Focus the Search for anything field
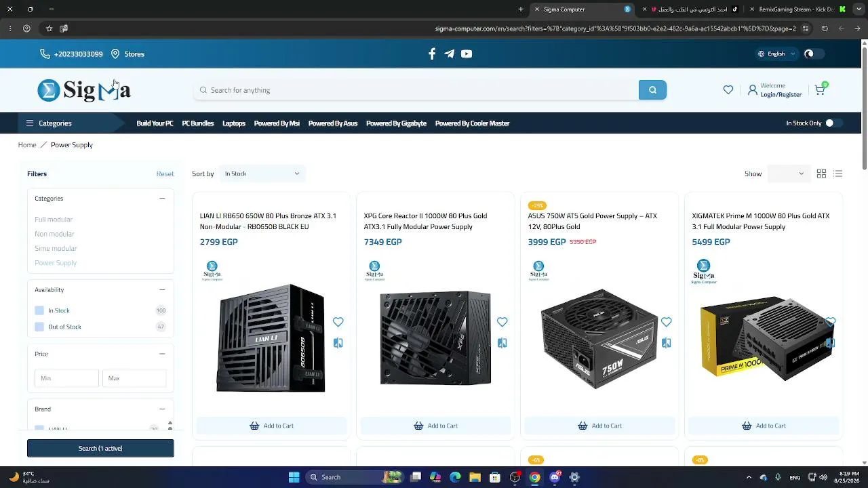 click(415, 90)
